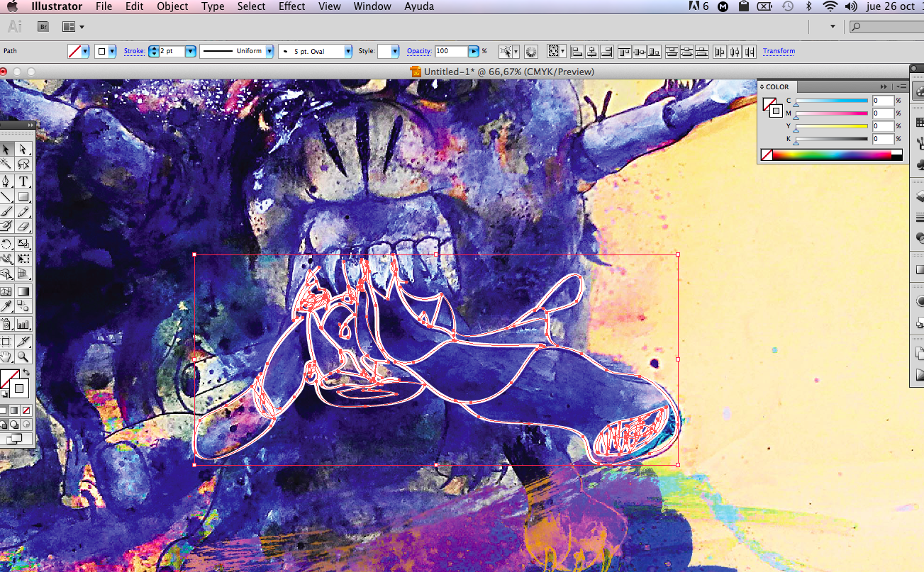
Task: Expand the Opacity slider arrow
Action: coord(473,51)
